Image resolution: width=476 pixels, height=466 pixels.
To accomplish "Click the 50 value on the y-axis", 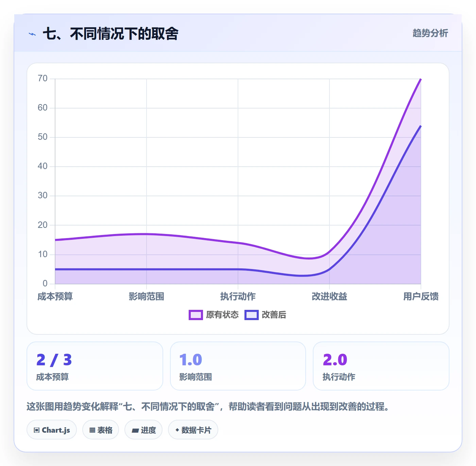I will tap(42, 137).
